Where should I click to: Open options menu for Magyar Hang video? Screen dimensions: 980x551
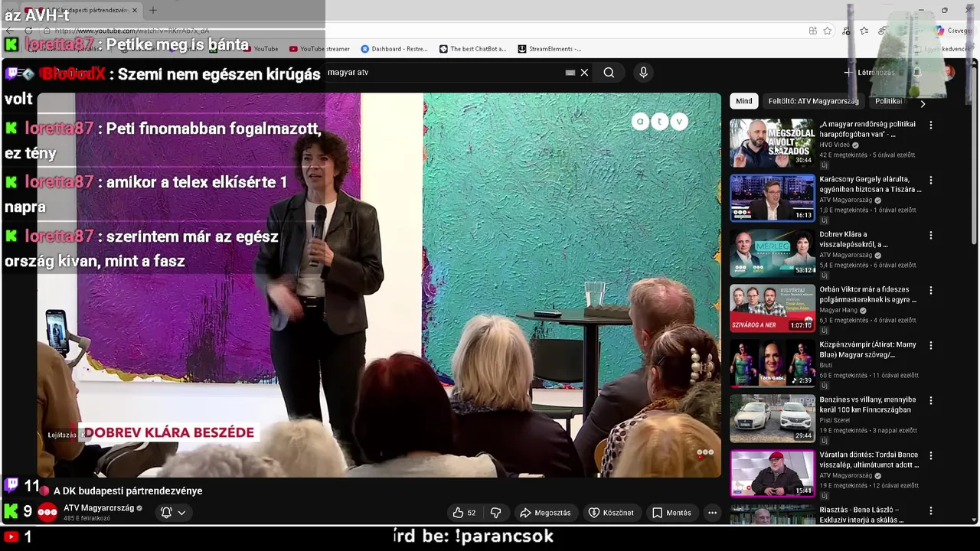pos(931,290)
